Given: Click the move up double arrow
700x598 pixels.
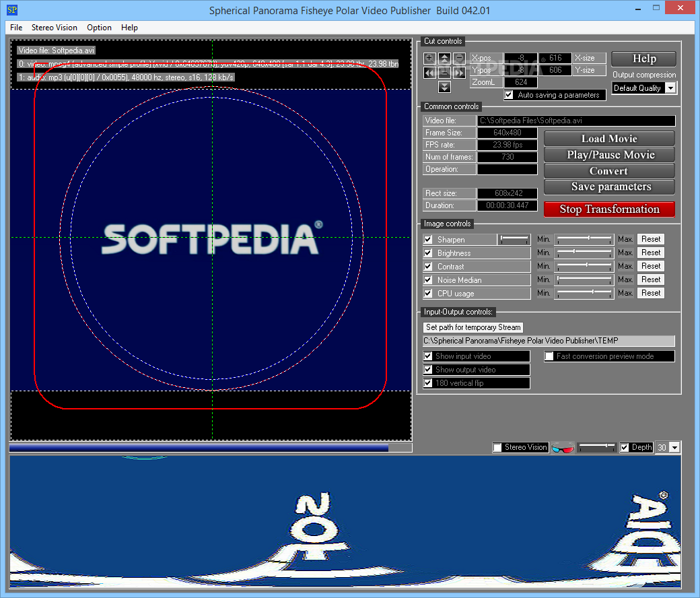Looking at the screenshot, I should 444,58.
